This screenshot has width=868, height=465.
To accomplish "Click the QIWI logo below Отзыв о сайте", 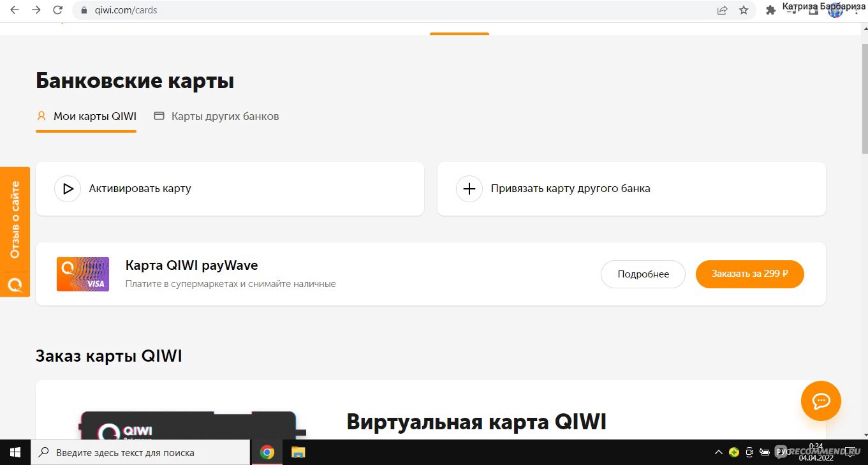I will (x=15, y=284).
